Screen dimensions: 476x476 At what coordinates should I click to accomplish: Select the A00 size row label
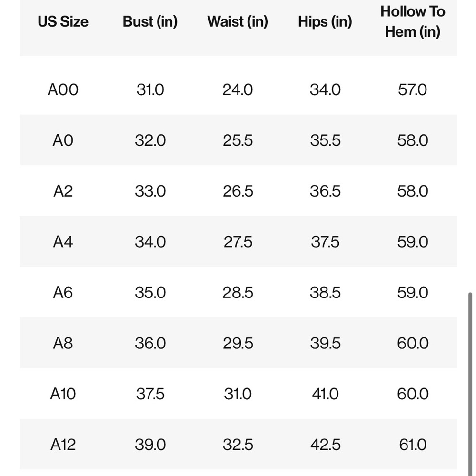click(63, 90)
